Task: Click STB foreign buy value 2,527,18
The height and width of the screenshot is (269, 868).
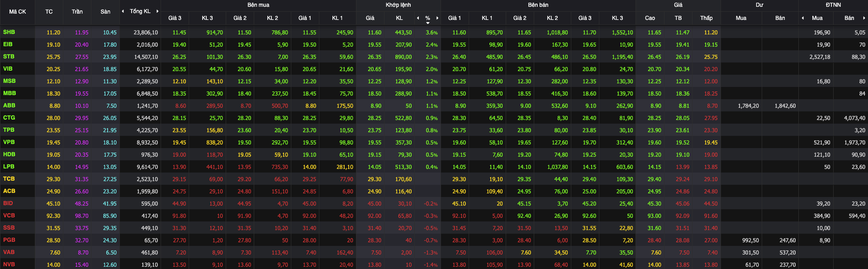Action: (x=820, y=57)
